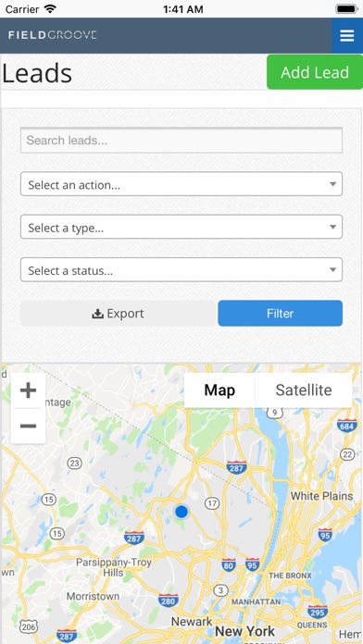Tap the FieldGroove logo
The width and height of the screenshot is (363, 644).
pos(52,35)
